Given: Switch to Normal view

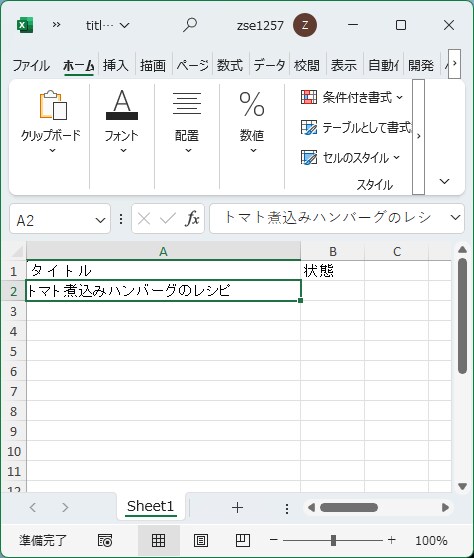Looking at the screenshot, I should point(158,540).
